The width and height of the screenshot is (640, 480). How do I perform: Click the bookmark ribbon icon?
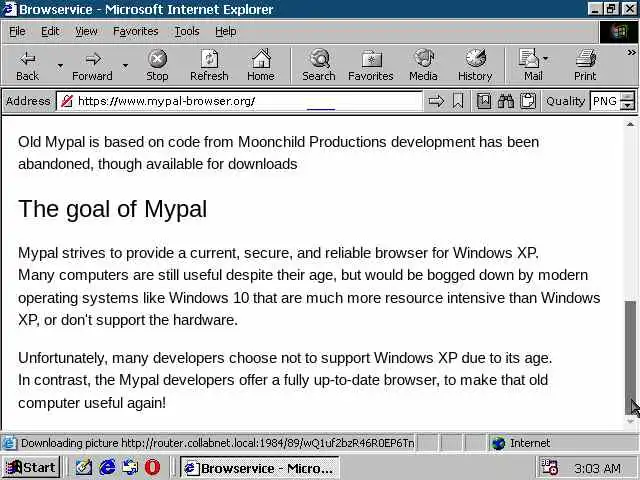point(458,101)
